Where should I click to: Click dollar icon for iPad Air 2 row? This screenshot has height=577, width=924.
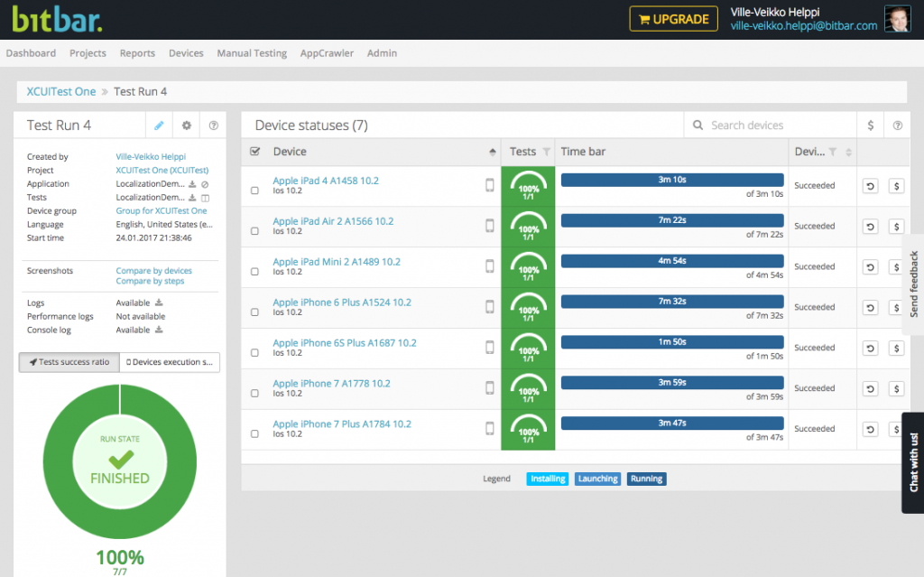point(896,227)
